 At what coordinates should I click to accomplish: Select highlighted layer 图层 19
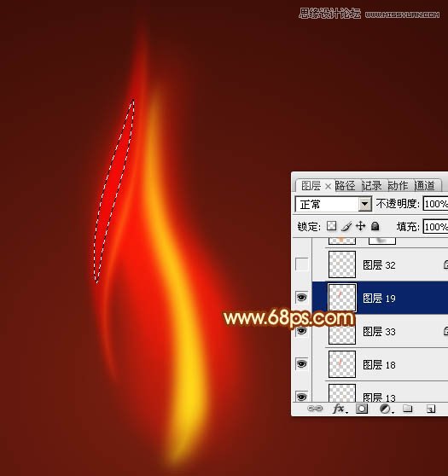tap(380, 298)
